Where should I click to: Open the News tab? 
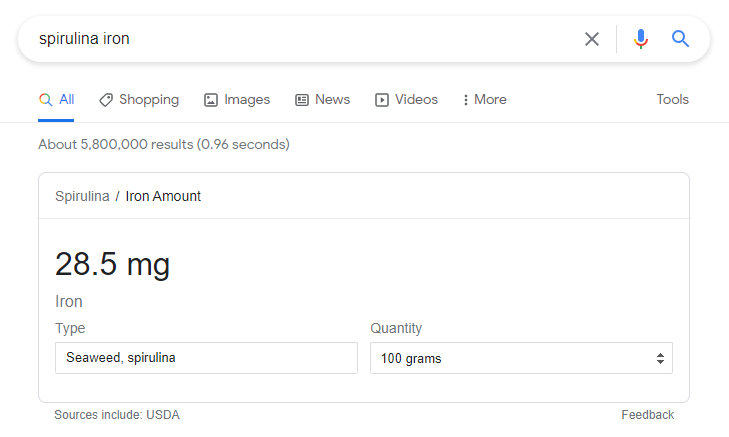point(332,100)
